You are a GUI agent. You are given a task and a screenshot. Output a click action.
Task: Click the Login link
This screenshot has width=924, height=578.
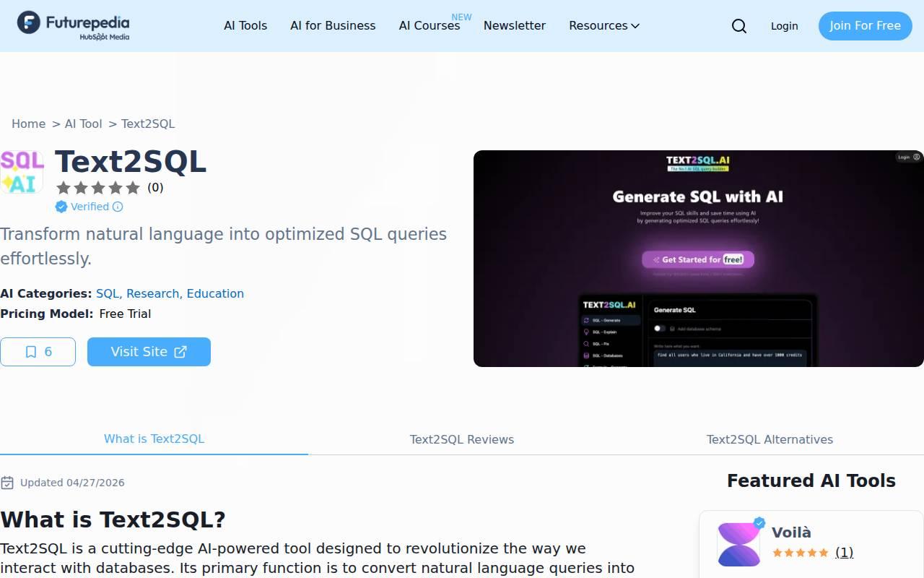[784, 26]
